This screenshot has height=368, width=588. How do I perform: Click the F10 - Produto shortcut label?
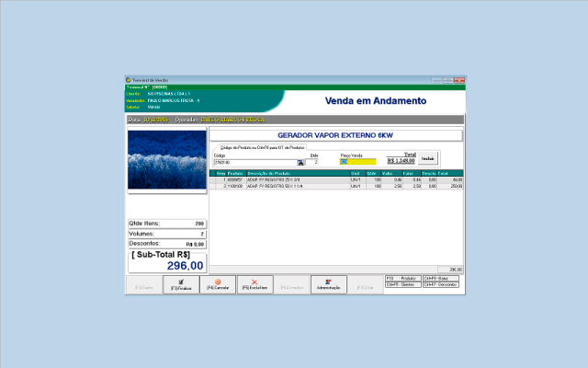(x=401, y=278)
